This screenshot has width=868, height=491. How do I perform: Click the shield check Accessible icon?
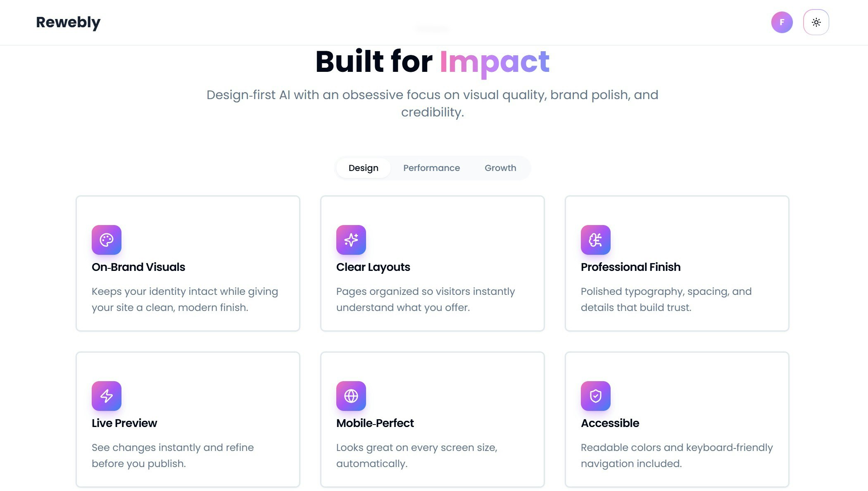pyautogui.click(x=596, y=396)
